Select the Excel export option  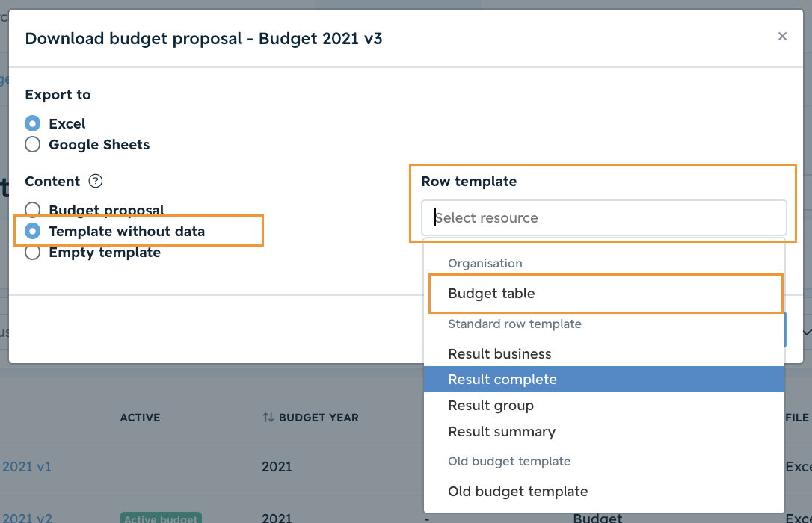click(33, 123)
